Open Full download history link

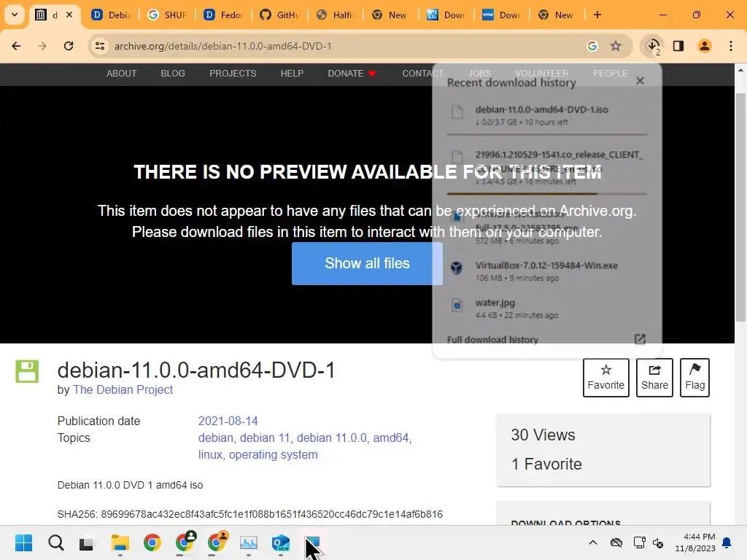pos(492,340)
